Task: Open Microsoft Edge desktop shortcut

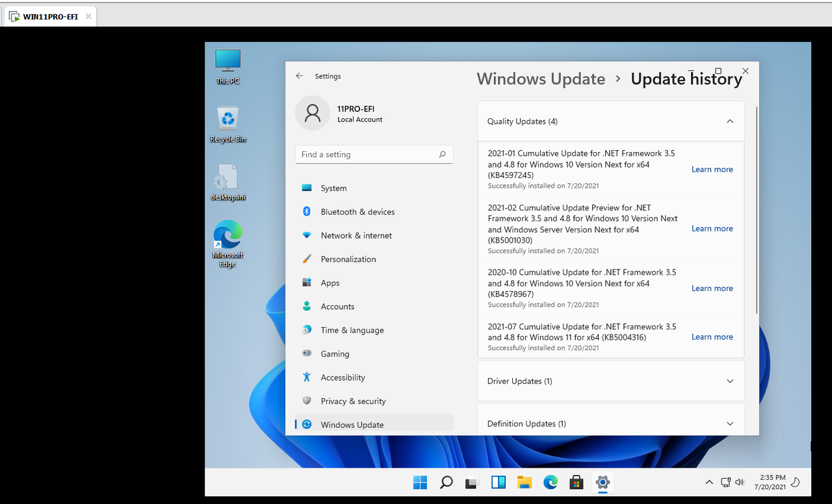Action: 227,244
